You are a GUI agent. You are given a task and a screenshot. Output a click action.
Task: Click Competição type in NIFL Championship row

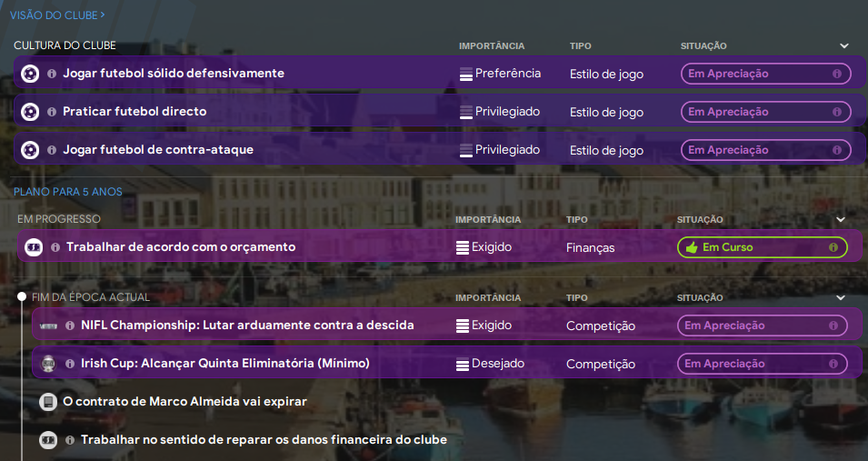tap(601, 326)
